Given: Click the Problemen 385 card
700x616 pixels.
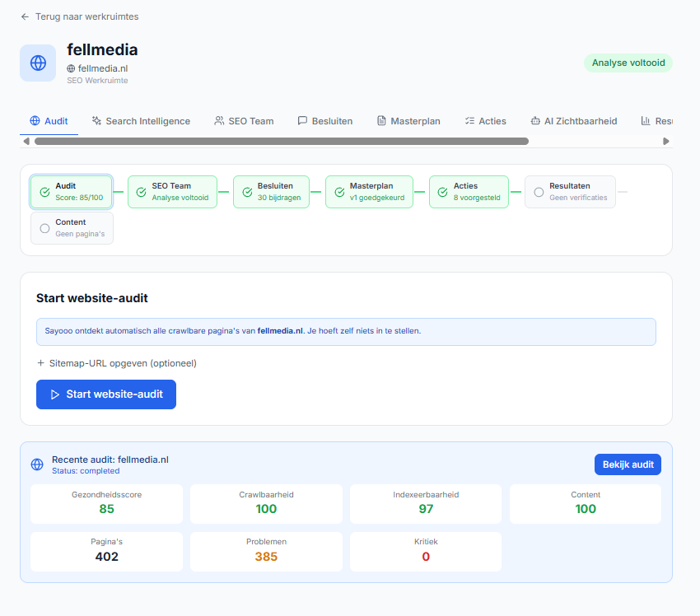Looking at the screenshot, I should pos(267,552).
